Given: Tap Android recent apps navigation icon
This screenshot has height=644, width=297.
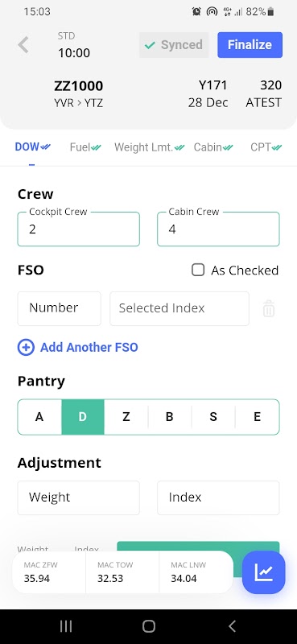Looking at the screenshot, I should click(66, 626).
